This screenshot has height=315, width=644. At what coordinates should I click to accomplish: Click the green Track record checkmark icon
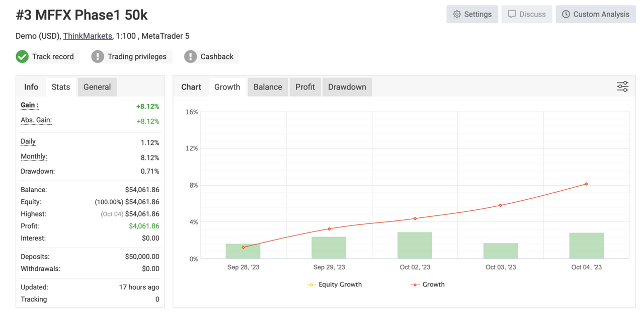tap(22, 56)
